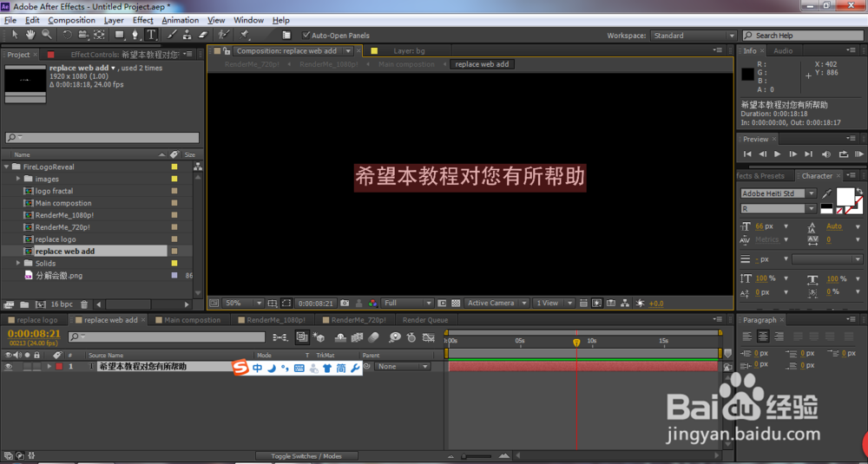868x464 pixels.
Task: Switch to the Audio panel tab
Action: [x=783, y=50]
